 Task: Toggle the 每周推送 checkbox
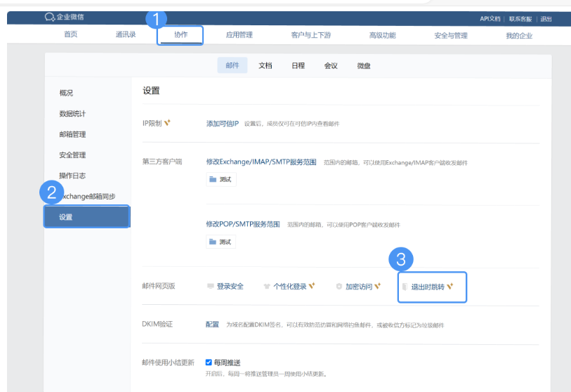point(209,362)
